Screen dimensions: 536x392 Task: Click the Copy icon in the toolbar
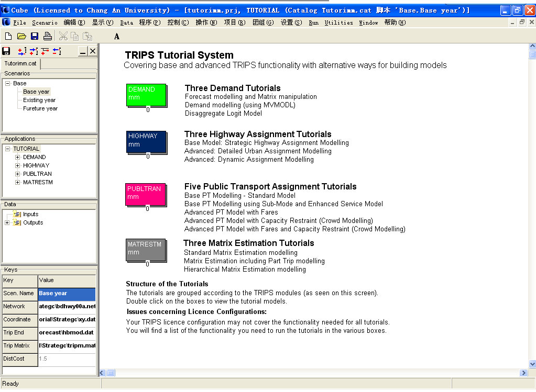[x=74, y=36]
